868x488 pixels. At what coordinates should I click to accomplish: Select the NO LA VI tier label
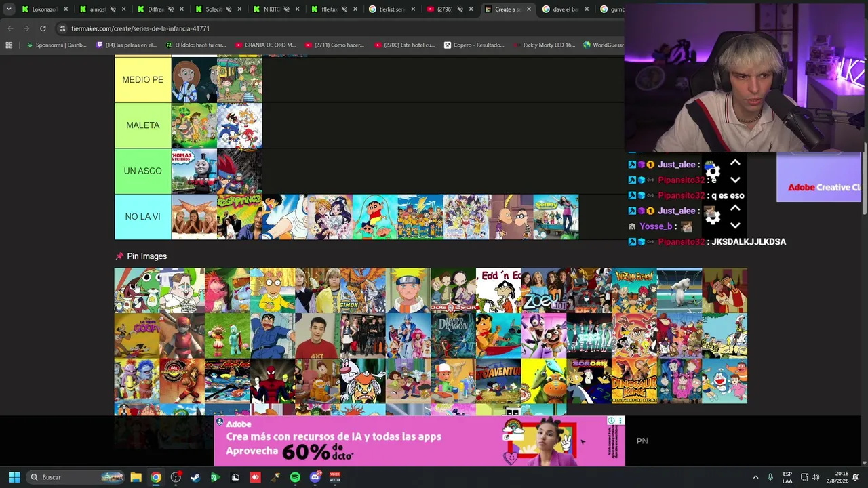[x=143, y=217]
